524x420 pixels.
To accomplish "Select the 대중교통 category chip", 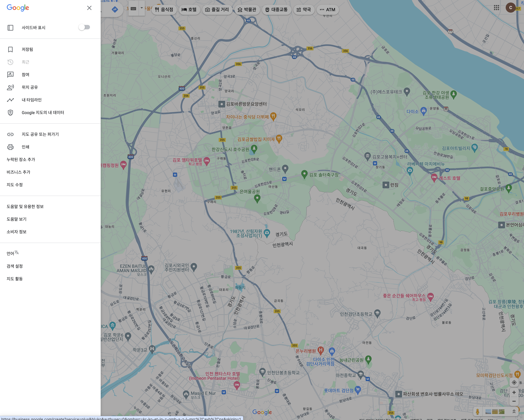I will pos(276,10).
